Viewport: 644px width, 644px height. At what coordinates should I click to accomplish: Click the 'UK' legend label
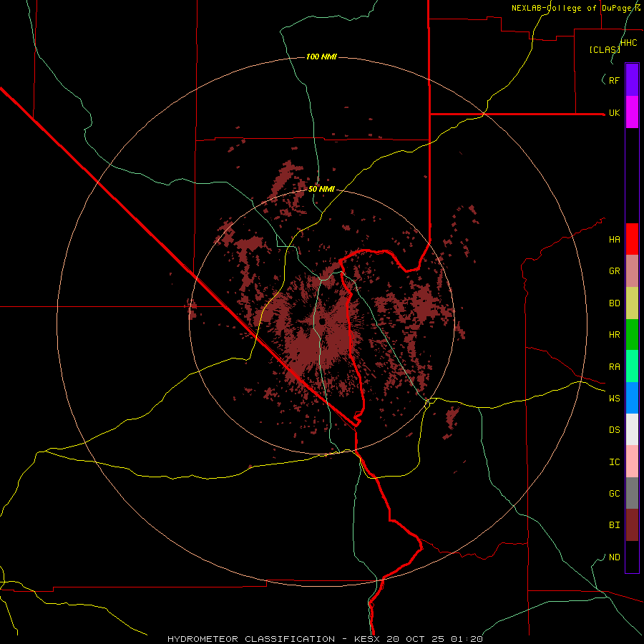tap(615, 112)
